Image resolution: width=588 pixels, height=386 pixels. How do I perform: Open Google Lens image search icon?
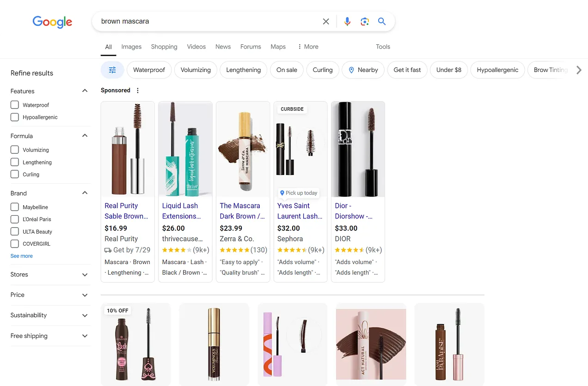(x=365, y=21)
